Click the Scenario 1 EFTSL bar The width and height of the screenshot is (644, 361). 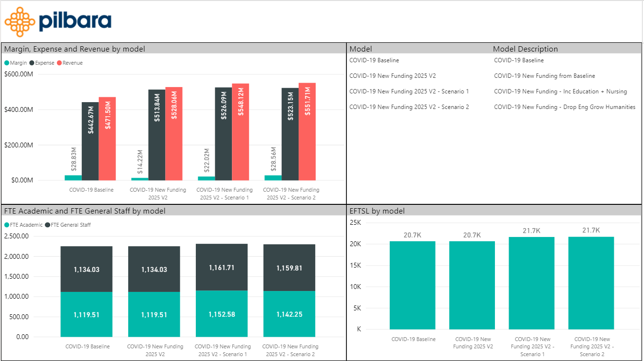pyautogui.click(x=531, y=283)
